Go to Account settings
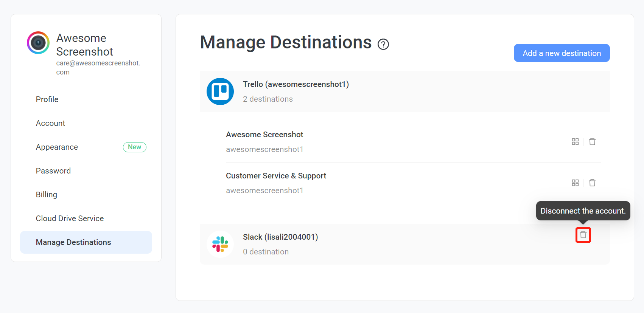The width and height of the screenshot is (644, 313). click(50, 123)
